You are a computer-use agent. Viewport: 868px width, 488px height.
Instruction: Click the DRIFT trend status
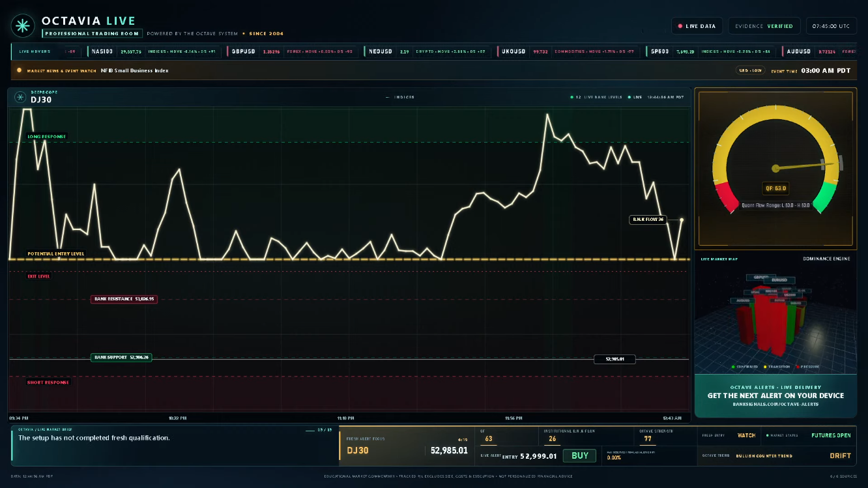[x=840, y=456]
